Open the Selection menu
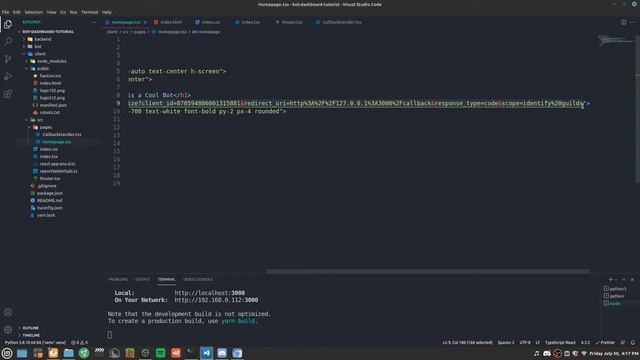Viewport: 640px width, 360px height. point(33,12)
